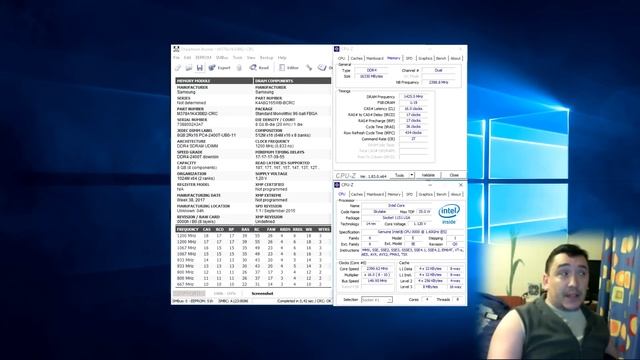Click the Open icon in Thaiphoon Burner toolbar
The height and width of the screenshot is (360, 640).
(x=189, y=68)
